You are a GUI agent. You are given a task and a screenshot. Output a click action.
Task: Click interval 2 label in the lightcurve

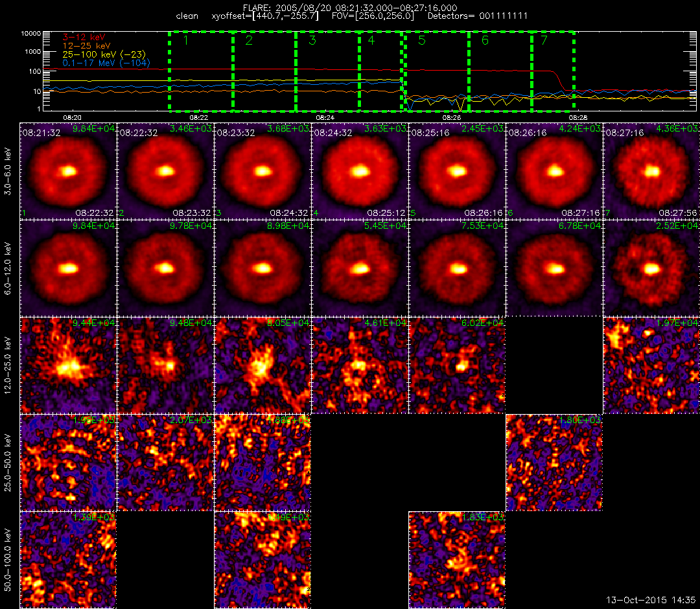point(249,41)
